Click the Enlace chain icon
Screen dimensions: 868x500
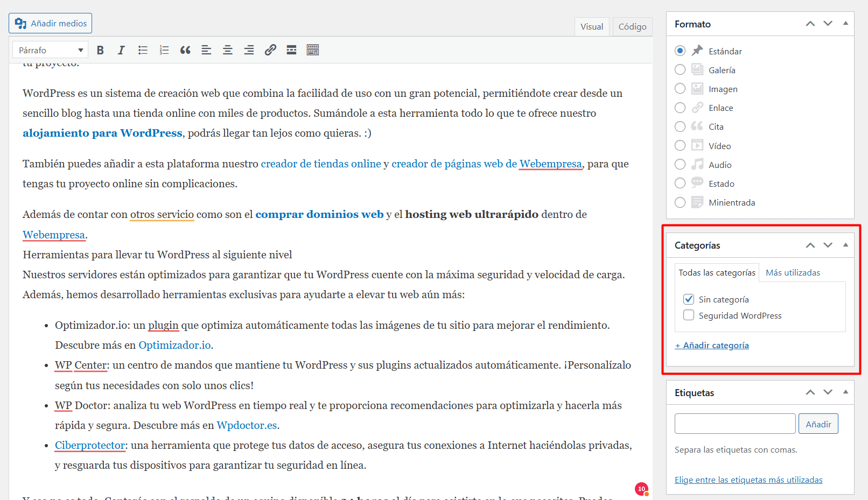click(697, 107)
